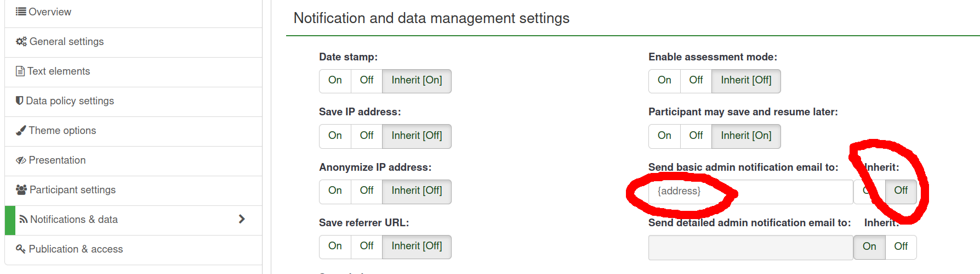This screenshot has width=980, height=274.
Task: Turn Date stamp On
Action: click(x=335, y=81)
